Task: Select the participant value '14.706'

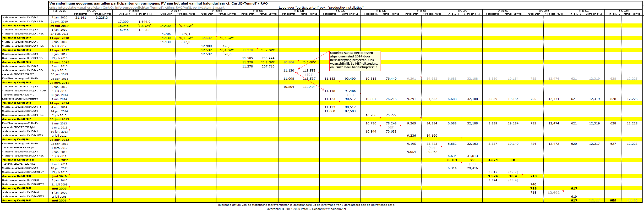Action: (x=165, y=34)
